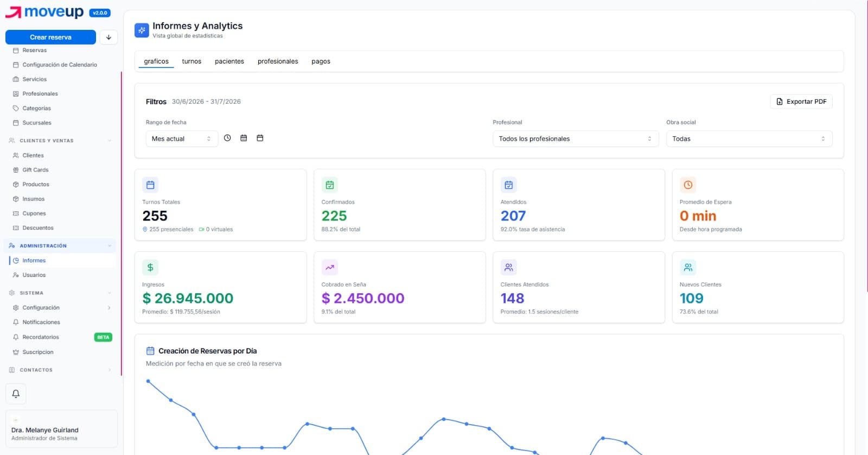Click the rightmost calendar icon in filters

[260, 138]
